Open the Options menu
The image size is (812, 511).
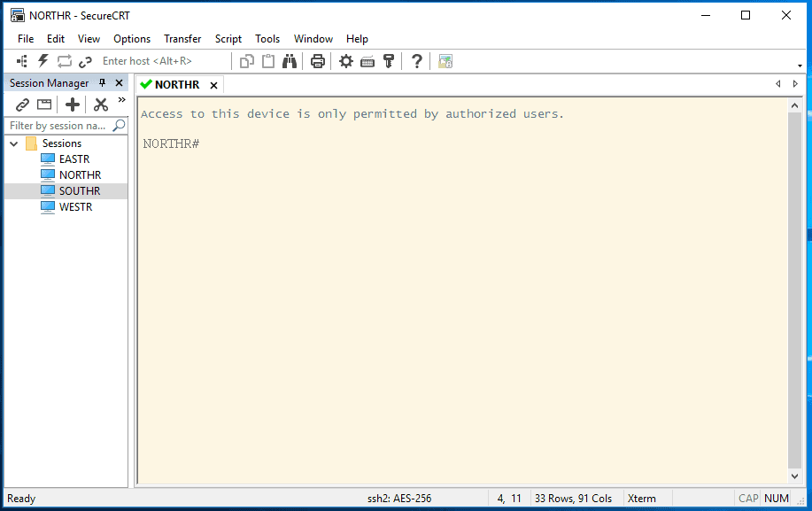click(x=132, y=39)
